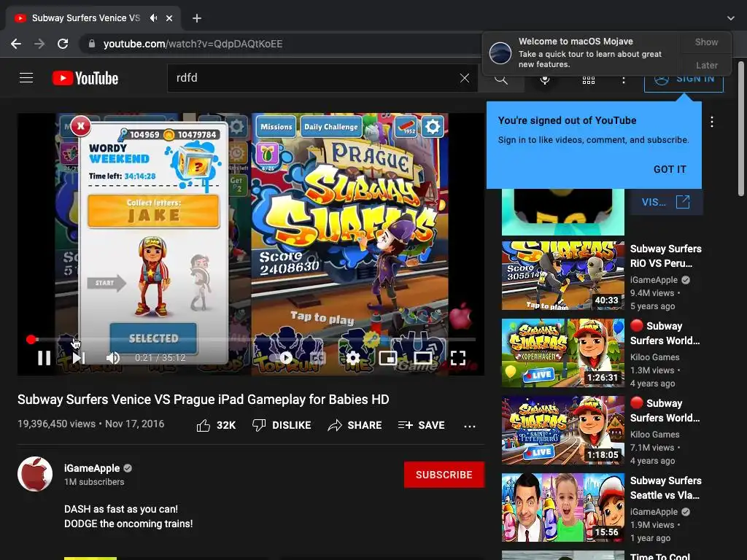Clear the search box text with X

465,78
